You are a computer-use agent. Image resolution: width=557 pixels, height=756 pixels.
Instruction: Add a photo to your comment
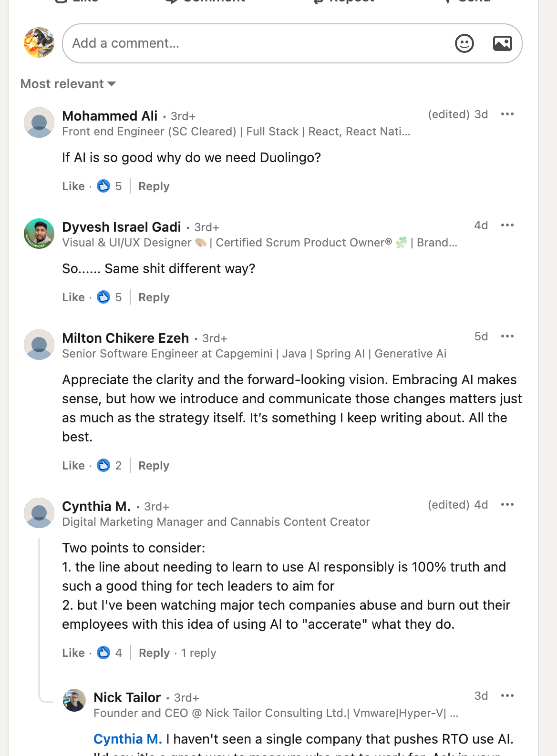[502, 43]
